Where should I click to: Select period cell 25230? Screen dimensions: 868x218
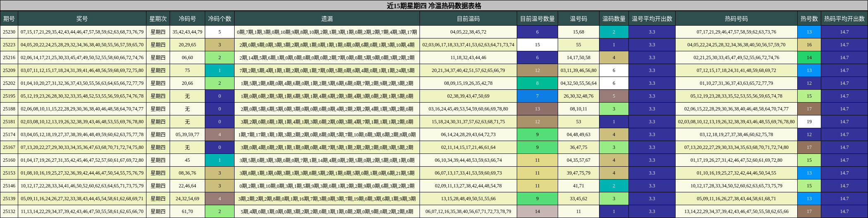[x=9, y=32]
